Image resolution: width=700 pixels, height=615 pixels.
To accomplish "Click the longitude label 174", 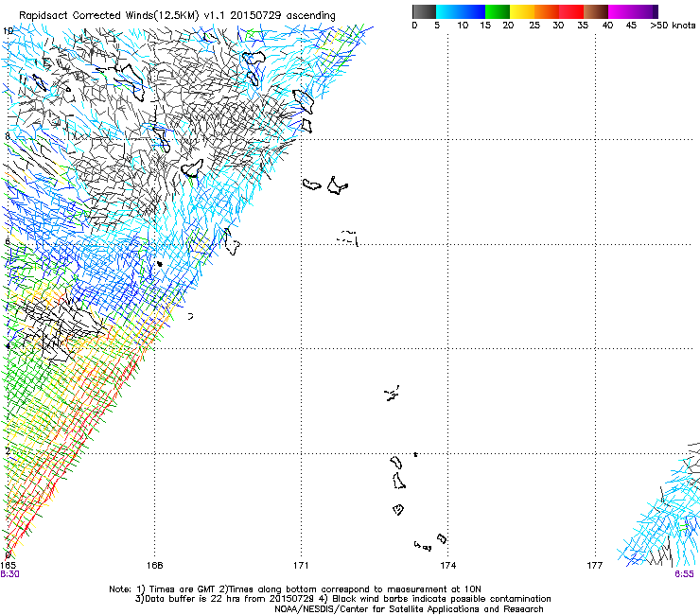I will point(447,566).
